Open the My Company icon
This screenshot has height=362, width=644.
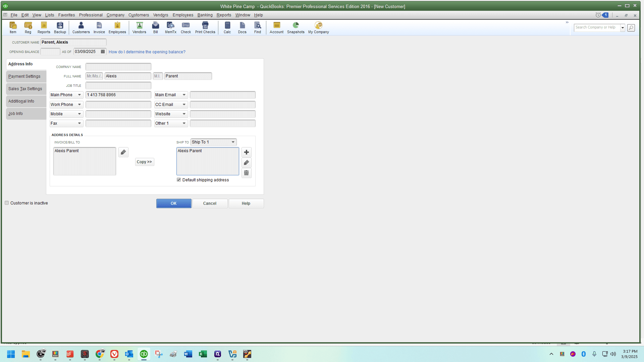point(319,27)
